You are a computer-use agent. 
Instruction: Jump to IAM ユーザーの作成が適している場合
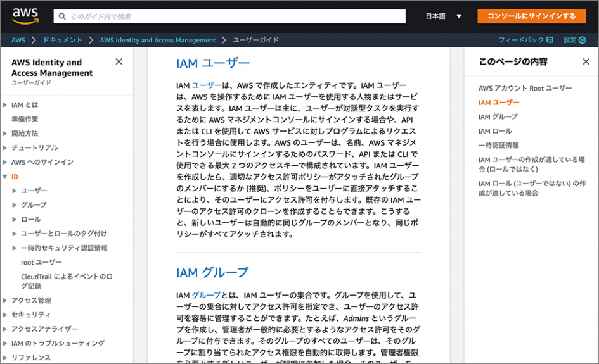531,165
